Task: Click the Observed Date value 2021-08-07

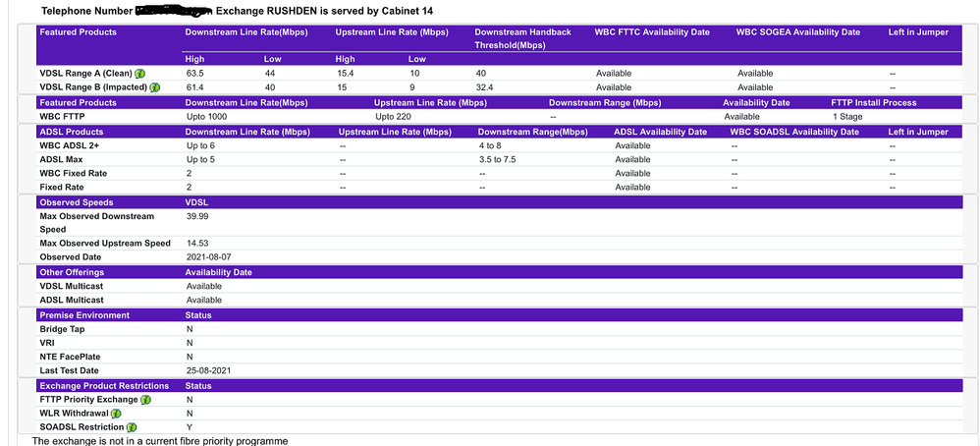Action: click(207, 256)
